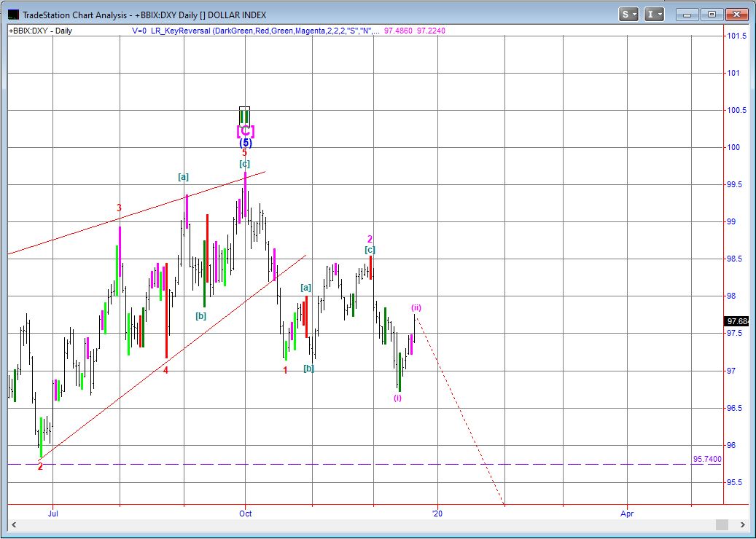Image resolution: width=756 pixels, height=539 pixels.
Task: Select the magenta (i) wave label
Action: [397, 398]
